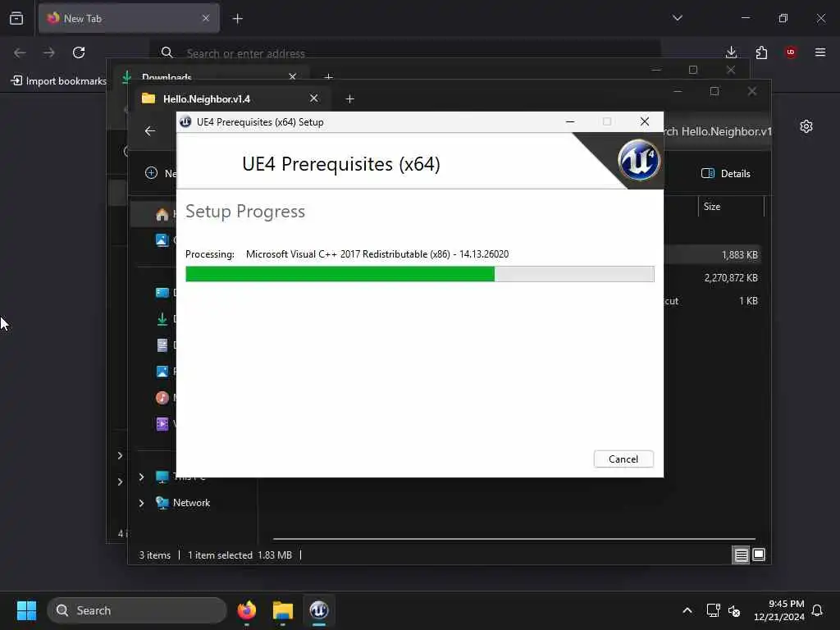Open the Firefox tab list icon
This screenshot has height=630, width=840.
(16, 18)
